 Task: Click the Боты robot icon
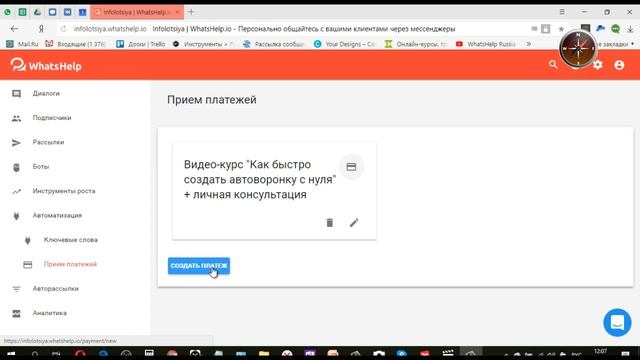pyautogui.click(x=16, y=167)
